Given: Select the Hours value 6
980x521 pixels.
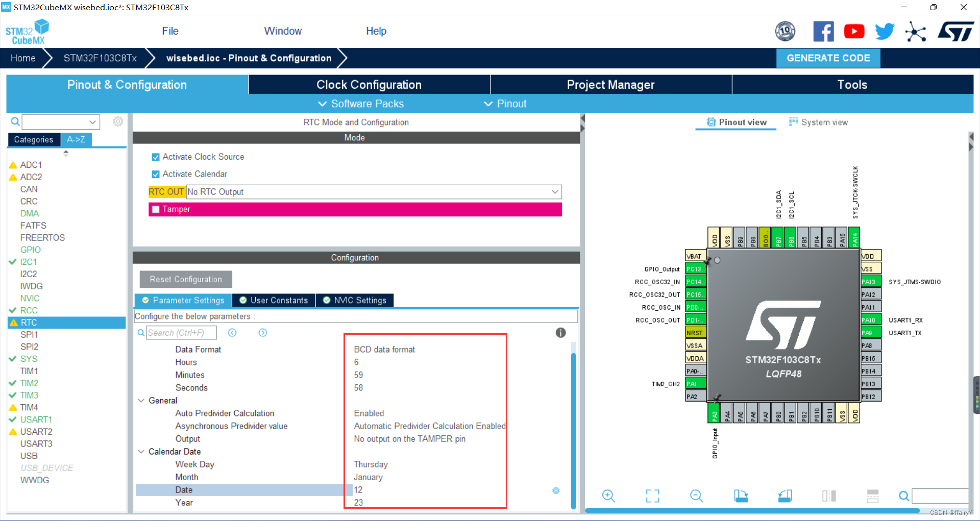Looking at the screenshot, I should pyautogui.click(x=356, y=362).
